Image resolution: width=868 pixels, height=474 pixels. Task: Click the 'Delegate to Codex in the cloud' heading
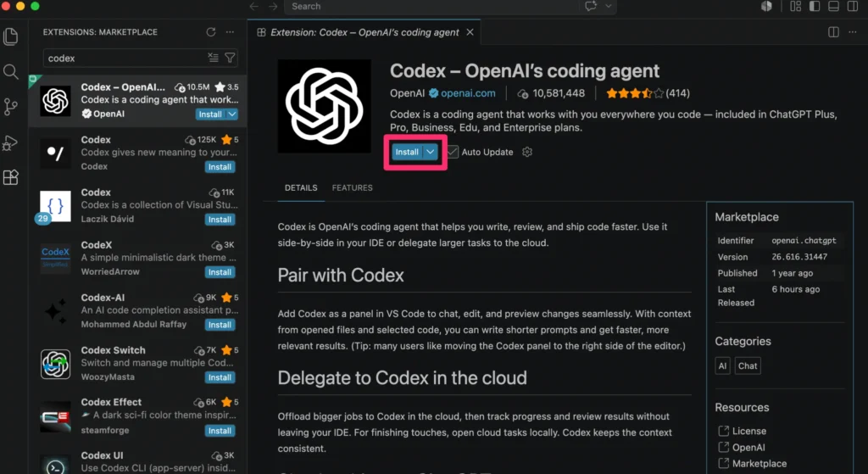[403, 377]
